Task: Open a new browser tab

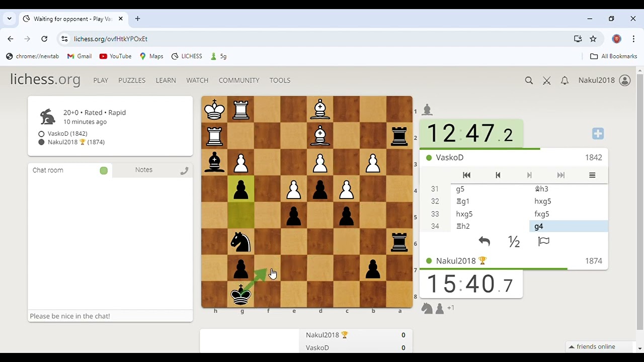Action: click(x=137, y=19)
